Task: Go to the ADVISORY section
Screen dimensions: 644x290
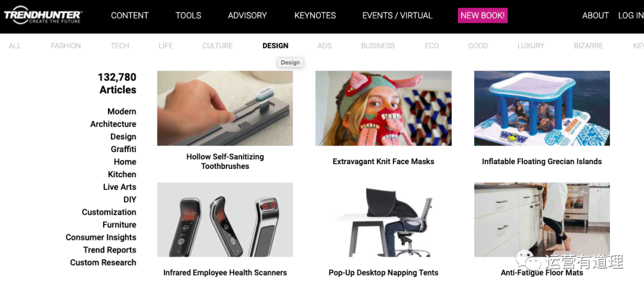Action: (247, 16)
